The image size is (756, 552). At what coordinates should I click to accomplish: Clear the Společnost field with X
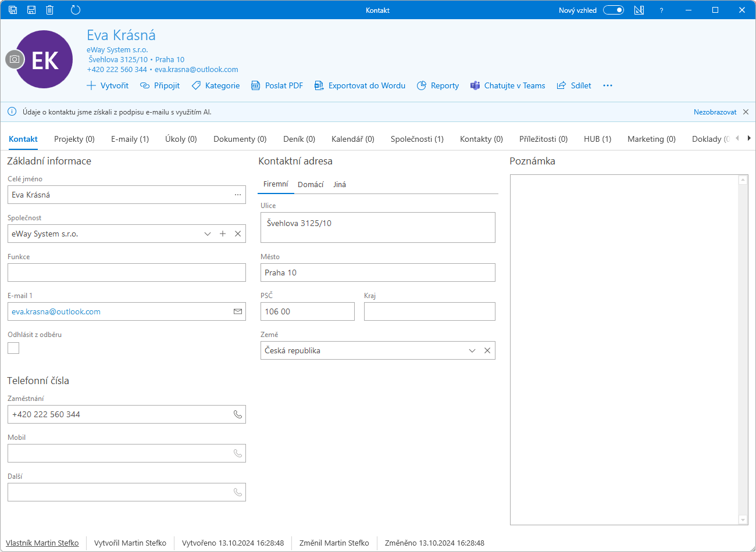238,234
